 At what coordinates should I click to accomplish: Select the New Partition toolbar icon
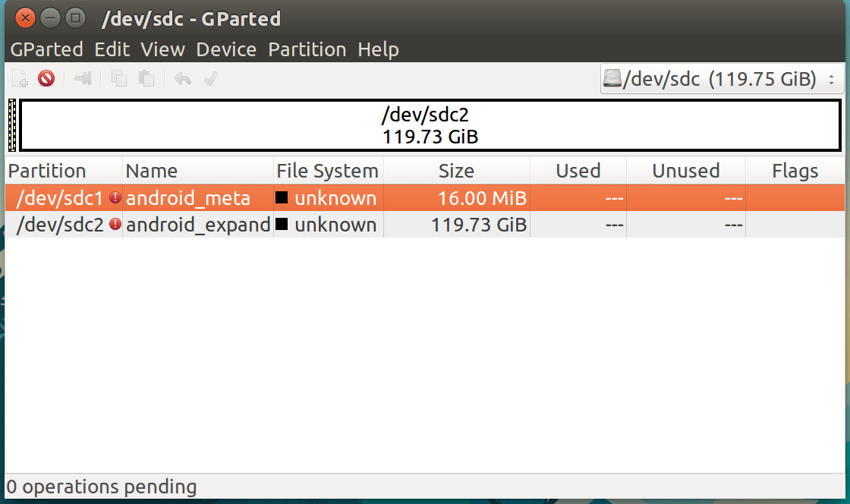19,78
